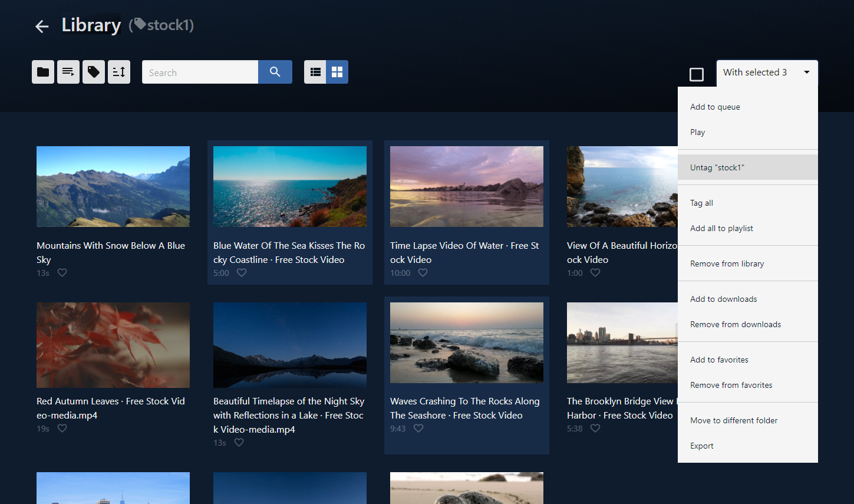Screen dimensions: 854x504
Task: Click the Library page title
Action: click(x=91, y=25)
